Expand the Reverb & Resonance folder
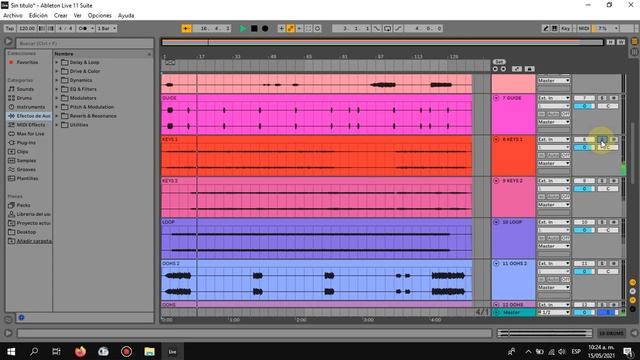640x360 pixels. tap(57, 116)
